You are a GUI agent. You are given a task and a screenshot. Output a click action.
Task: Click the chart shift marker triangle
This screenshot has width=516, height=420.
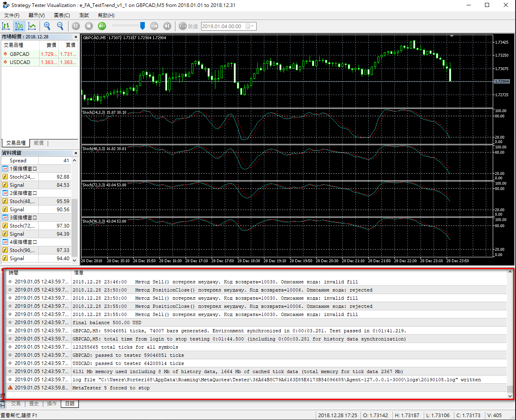[x=452, y=36]
